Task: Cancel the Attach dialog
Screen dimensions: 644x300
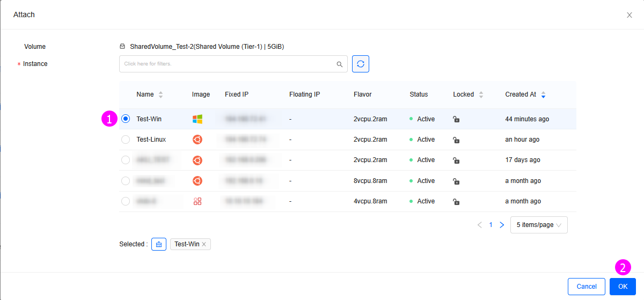Action: (x=587, y=287)
